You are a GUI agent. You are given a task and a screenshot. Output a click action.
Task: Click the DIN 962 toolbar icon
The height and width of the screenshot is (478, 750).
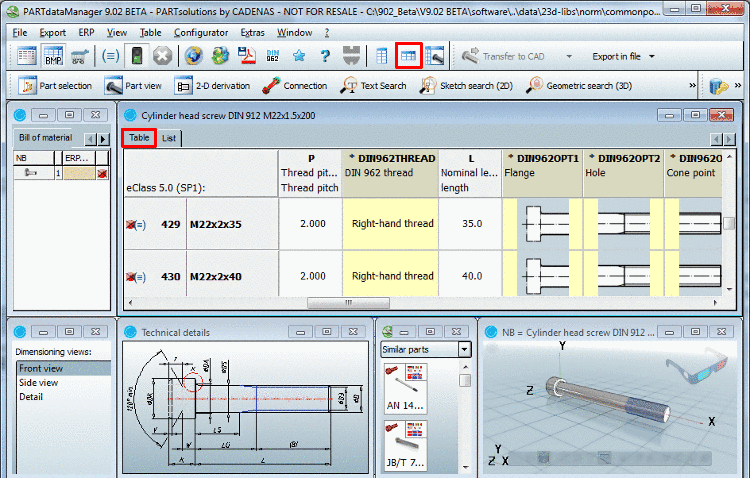271,57
